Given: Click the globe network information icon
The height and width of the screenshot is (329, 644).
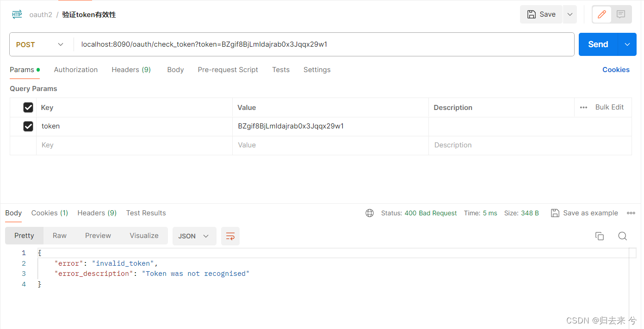Looking at the screenshot, I should (369, 213).
